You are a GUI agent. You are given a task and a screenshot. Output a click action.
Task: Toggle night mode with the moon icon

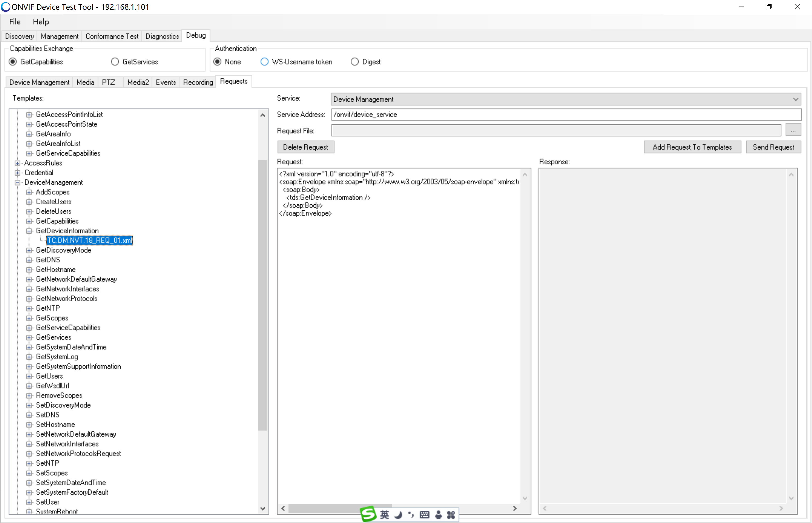coord(398,515)
